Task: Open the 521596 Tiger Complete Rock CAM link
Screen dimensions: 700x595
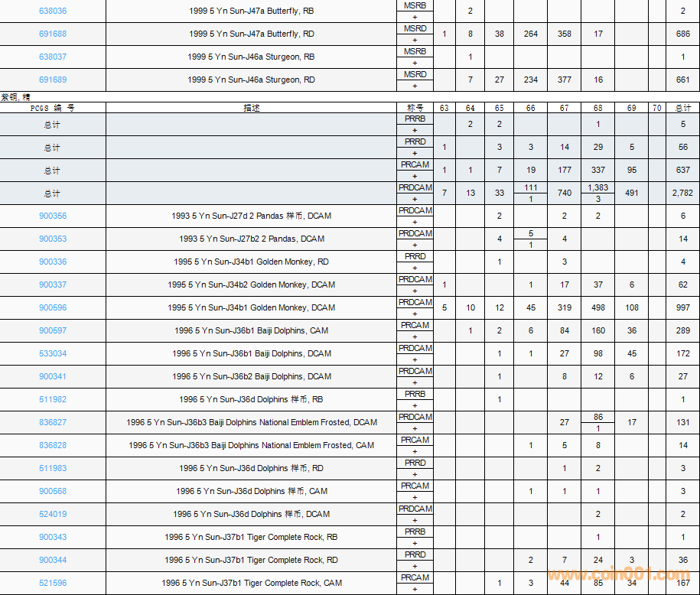Action: (x=53, y=583)
